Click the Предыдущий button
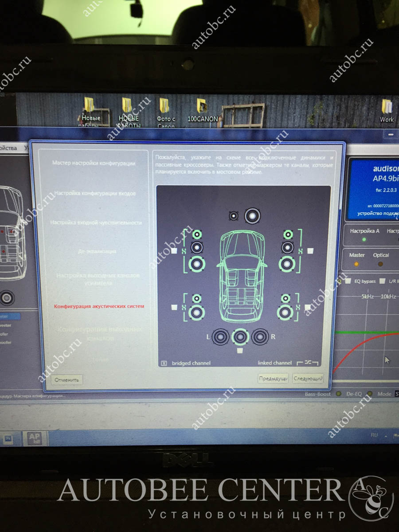Viewport: 399px width, 532px height. (x=274, y=379)
